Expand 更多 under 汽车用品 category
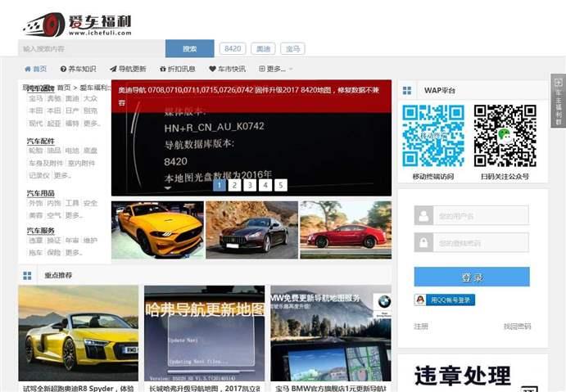This screenshot has width=566, height=392. click(72, 215)
